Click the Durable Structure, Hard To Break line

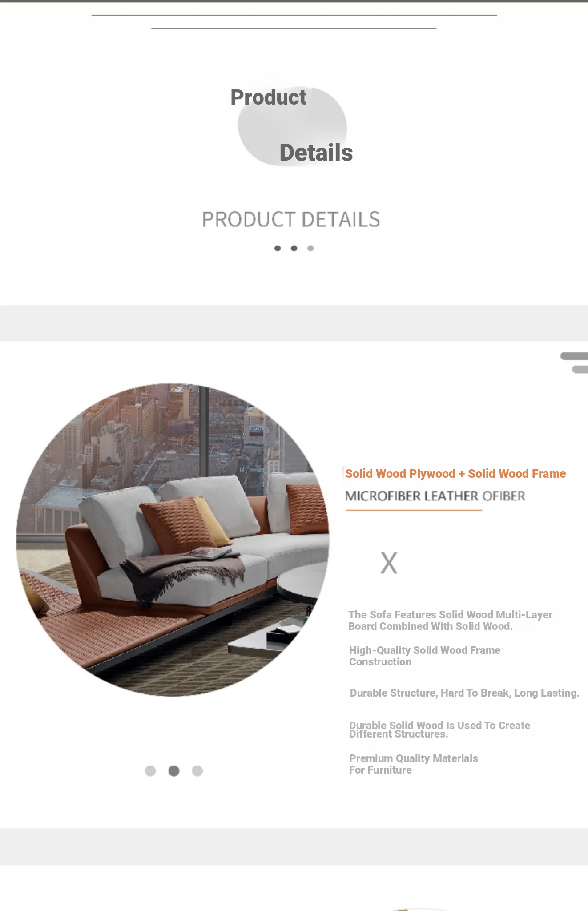(x=464, y=693)
